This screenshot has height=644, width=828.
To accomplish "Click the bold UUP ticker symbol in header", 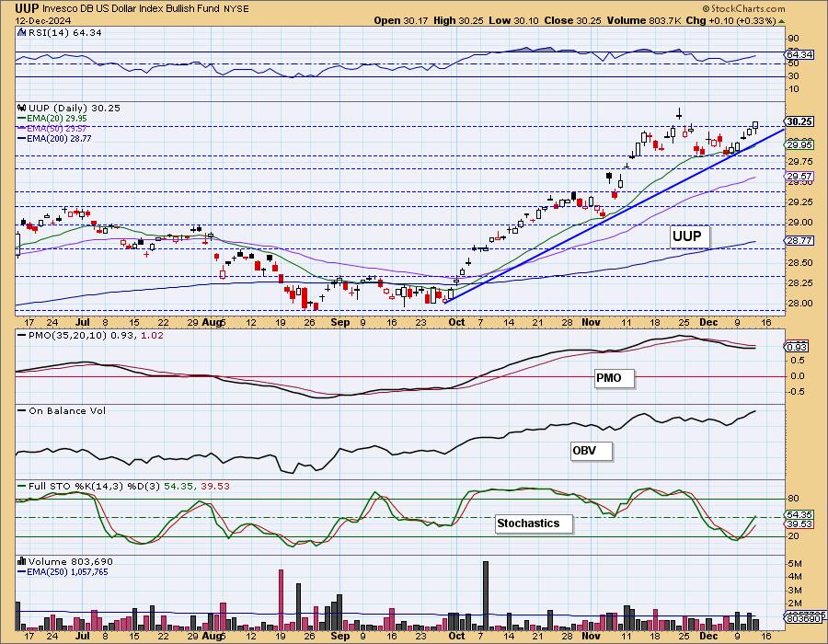I will point(27,8).
